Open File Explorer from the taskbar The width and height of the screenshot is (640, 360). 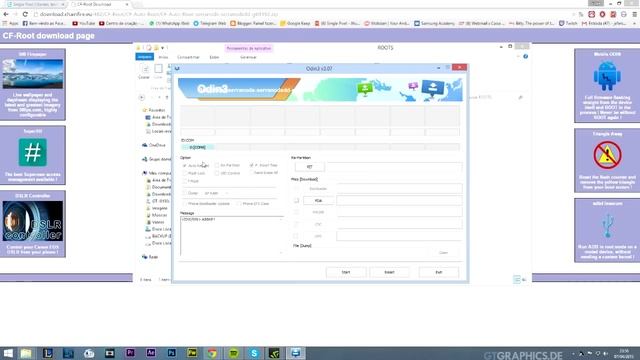pyautogui.click(x=27, y=353)
